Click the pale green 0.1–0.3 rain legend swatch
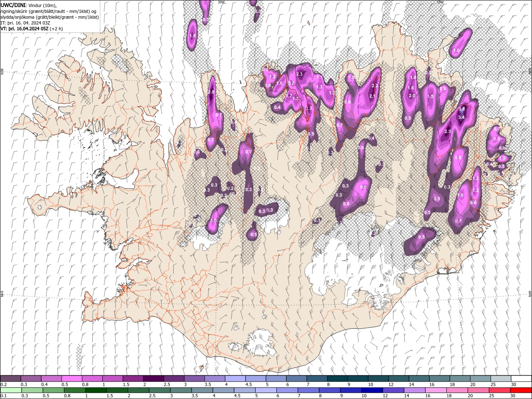The height and width of the screenshot is (399, 532). (x=10, y=390)
